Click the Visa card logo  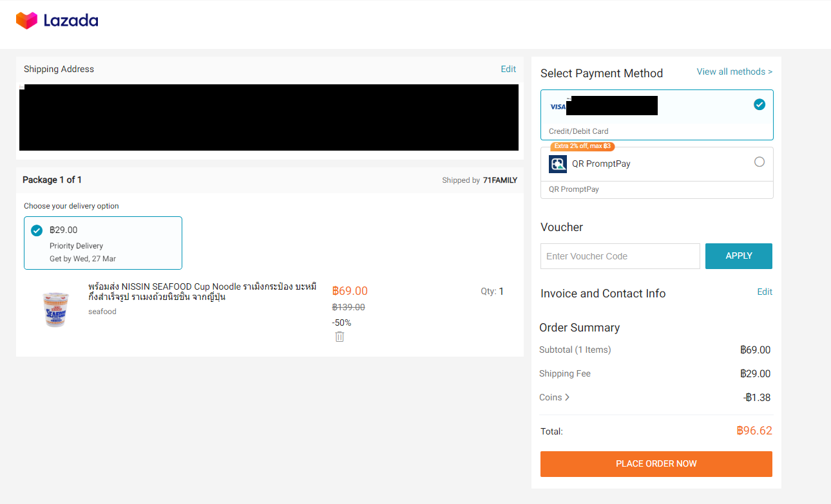coord(557,107)
